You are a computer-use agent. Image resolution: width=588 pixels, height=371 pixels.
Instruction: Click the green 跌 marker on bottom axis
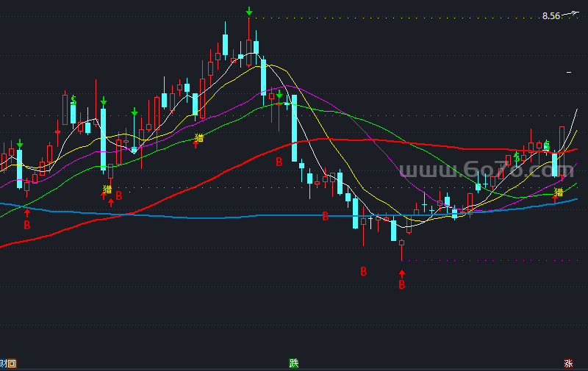(293, 363)
